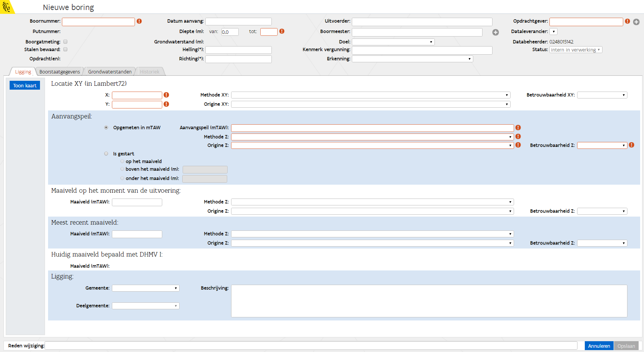Open Methode Z dropdown under Aanvangspeil
The height and width of the screenshot is (352, 644).
click(372, 137)
